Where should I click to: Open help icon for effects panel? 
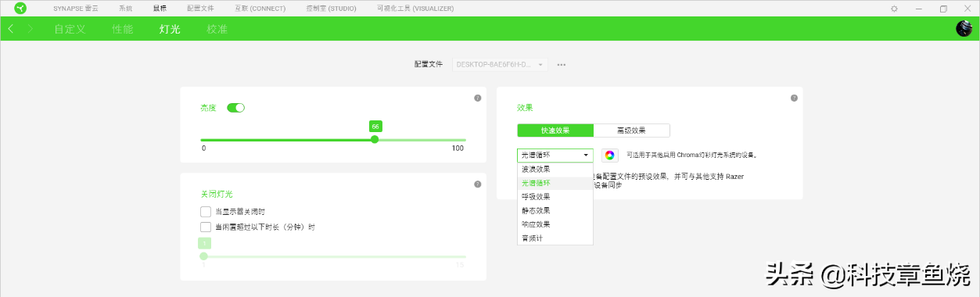tap(794, 98)
